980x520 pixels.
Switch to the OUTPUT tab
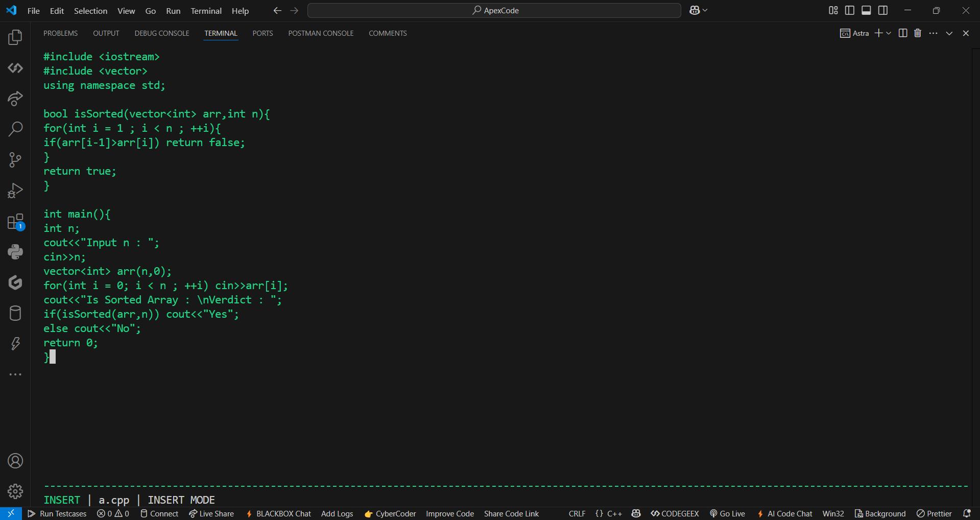pyautogui.click(x=106, y=33)
